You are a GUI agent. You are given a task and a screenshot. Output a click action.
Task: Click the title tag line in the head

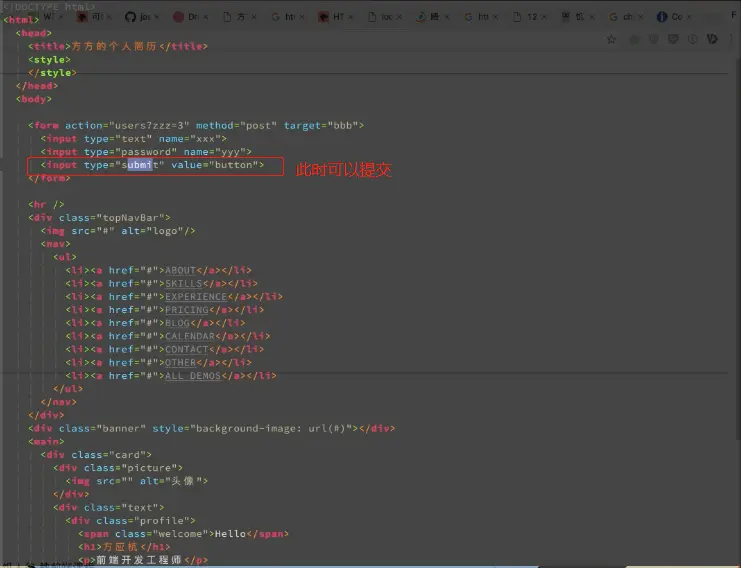click(118, 46)
